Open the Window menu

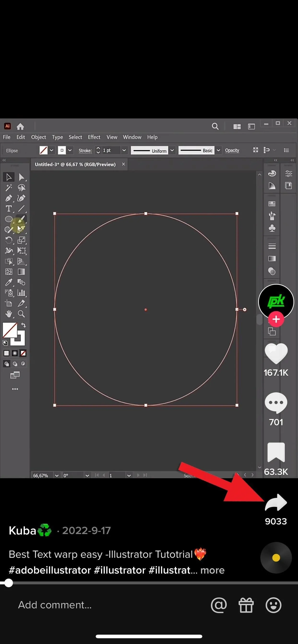pos(132,137)
